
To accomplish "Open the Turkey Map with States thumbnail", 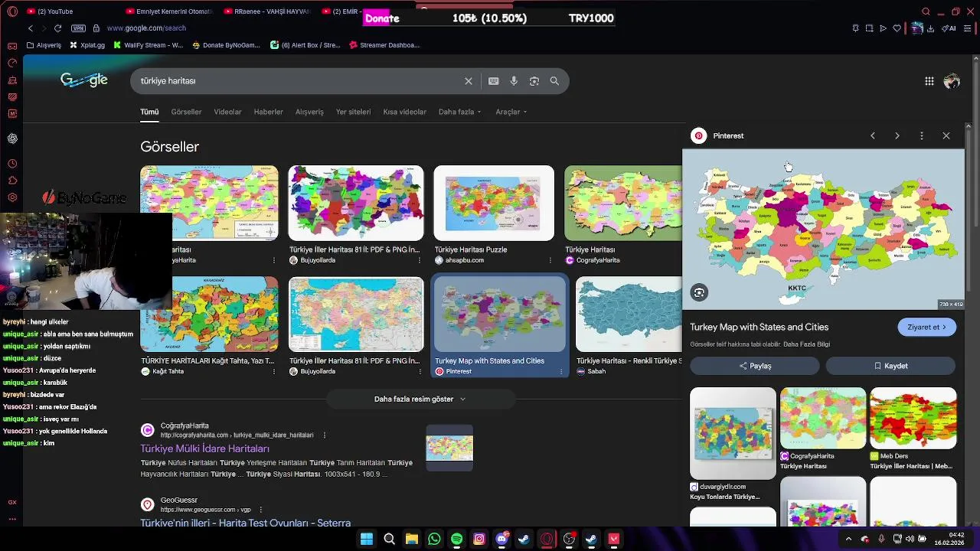I will click(x=499, y=315).
